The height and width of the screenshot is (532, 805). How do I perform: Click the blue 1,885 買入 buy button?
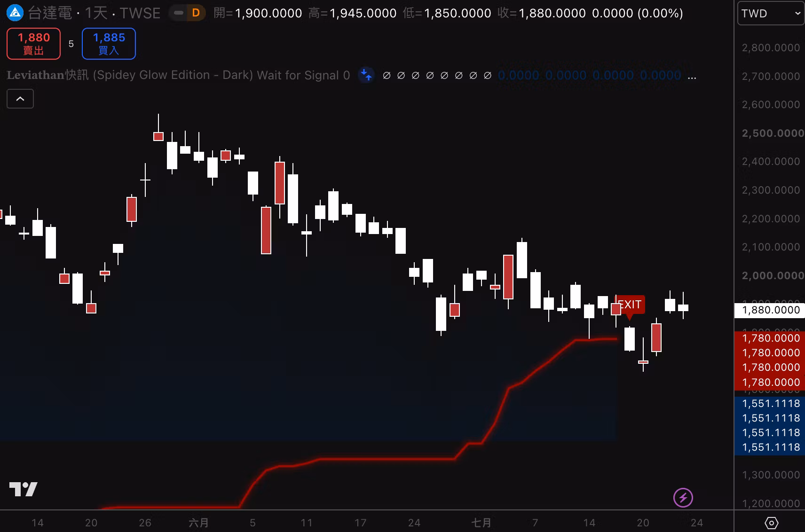pyautogui.click(x=109, y=44)
